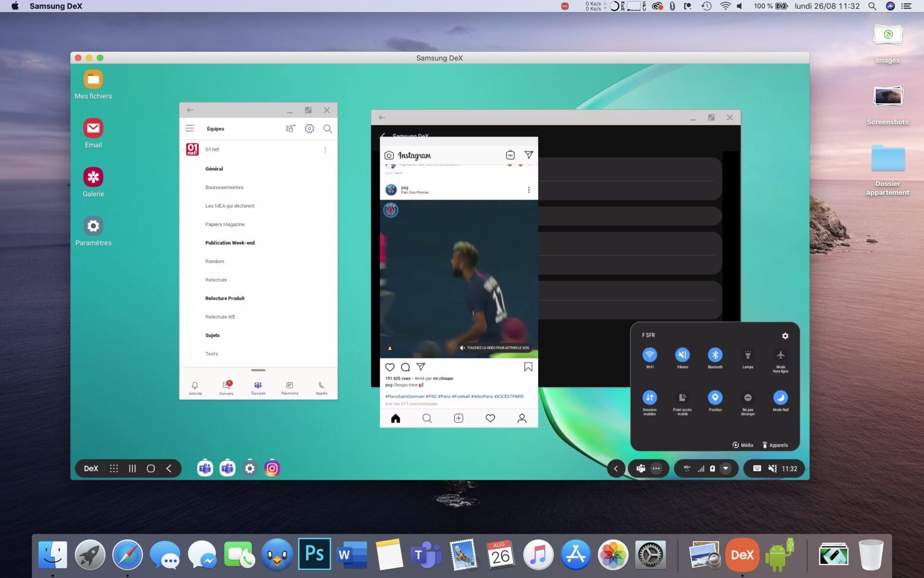Enable Ne pas déranger mode
924x578 pixels.
tap(748, 398)
